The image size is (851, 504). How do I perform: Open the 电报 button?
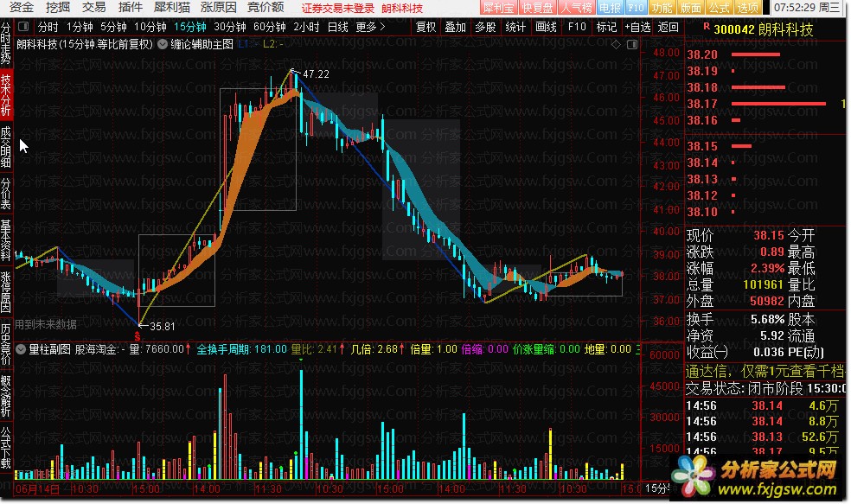[x=610, y=8]
